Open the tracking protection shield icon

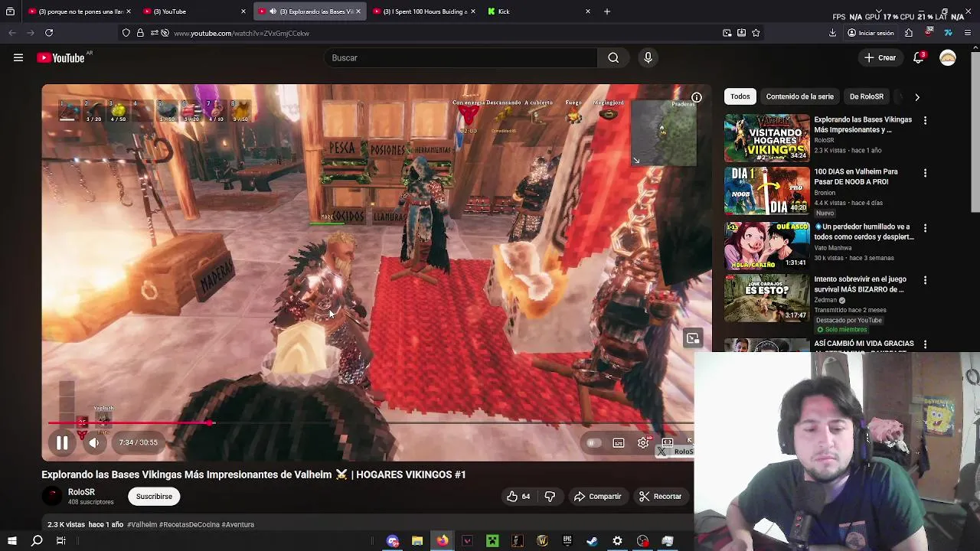pos(126,33)
